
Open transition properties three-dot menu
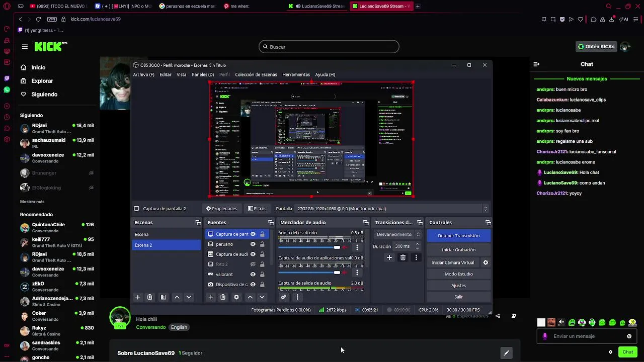click(x=416, y=257)
